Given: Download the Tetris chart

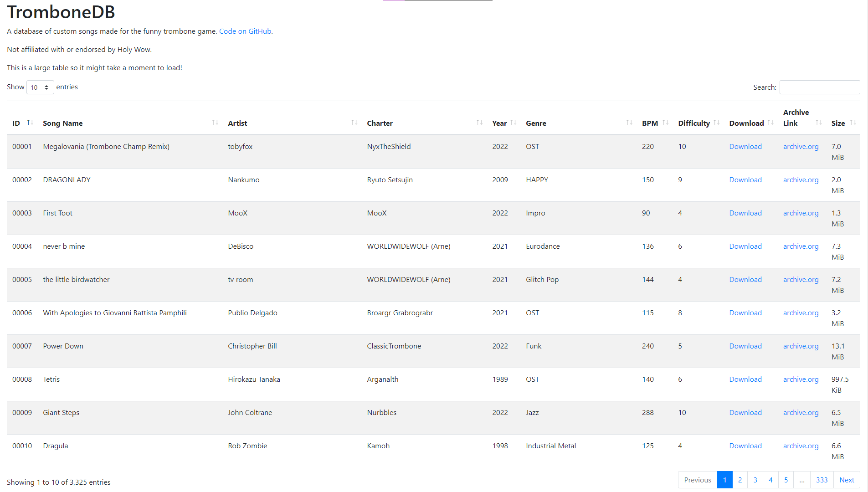Looking at the screenshot, I should (745, 379).
